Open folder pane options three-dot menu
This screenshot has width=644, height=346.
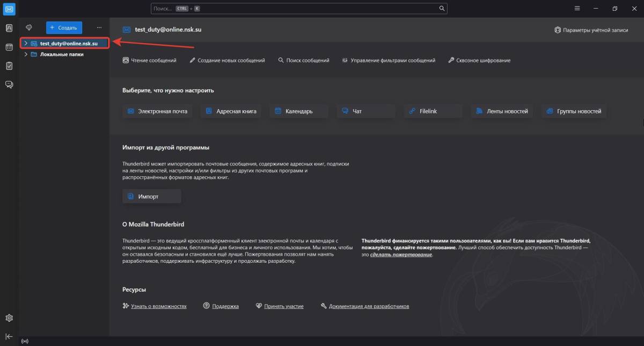point(99,27)
